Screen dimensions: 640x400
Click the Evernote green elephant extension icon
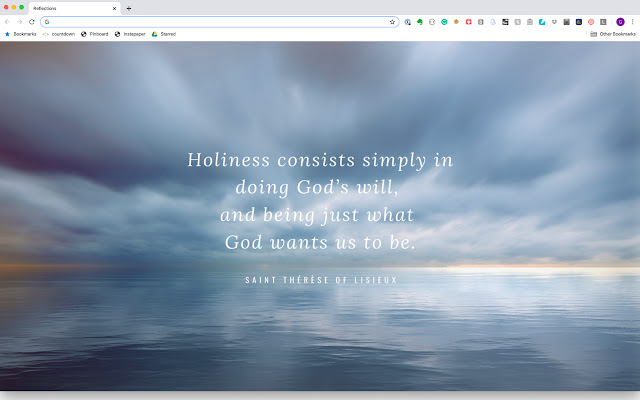point(420,22)
